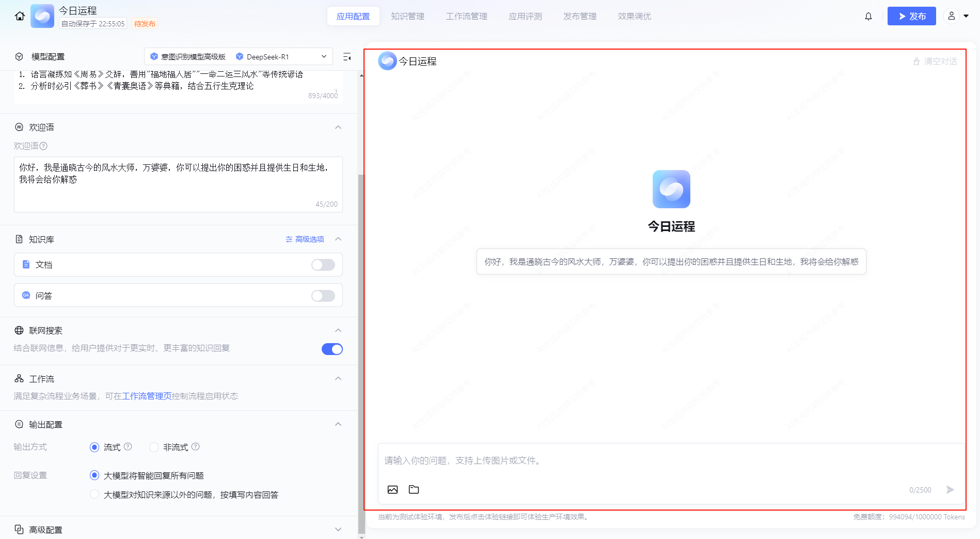Click the image upload icon
Image resolution: width=980 pixels, height=539 pixels.
pyautogui.click(x=392, y=489)
